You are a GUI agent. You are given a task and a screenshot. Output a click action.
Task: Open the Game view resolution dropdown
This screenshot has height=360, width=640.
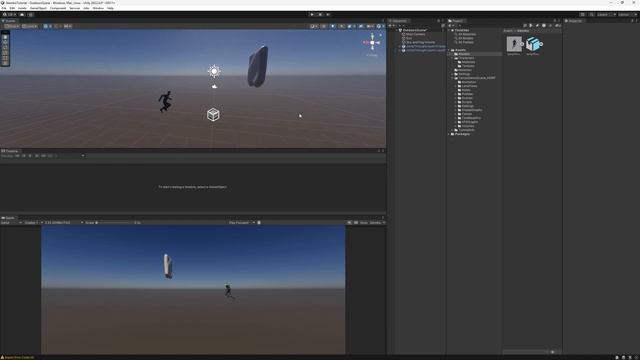pyautogui.click(x=64, y=223)
